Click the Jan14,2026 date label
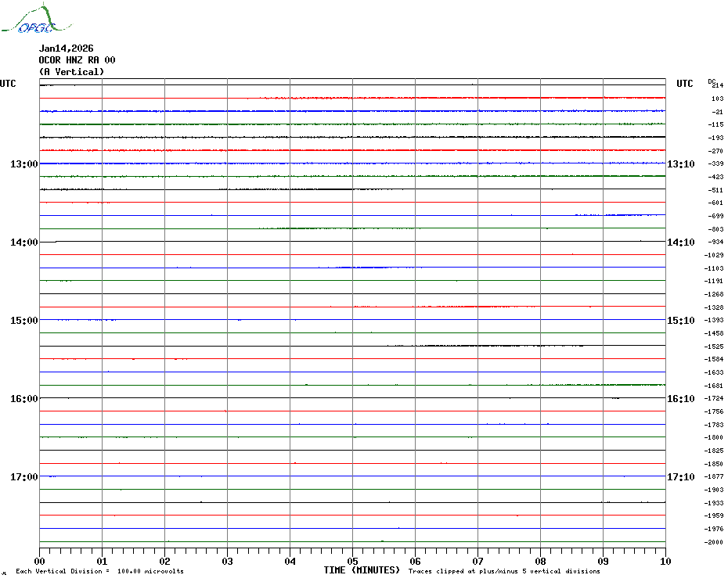The image size is (728, 582). [67, 48]
